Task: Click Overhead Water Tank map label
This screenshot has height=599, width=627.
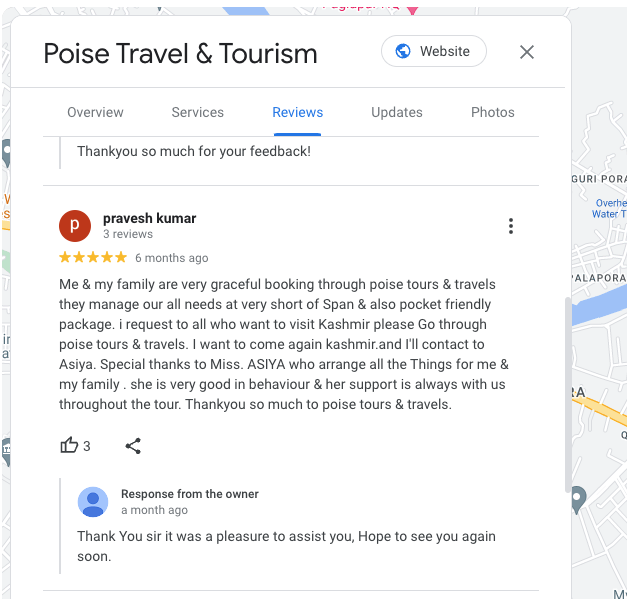Action: pos(609,208)
